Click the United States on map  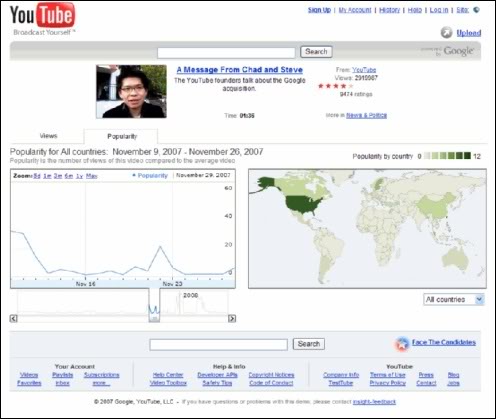coord(303,204)
